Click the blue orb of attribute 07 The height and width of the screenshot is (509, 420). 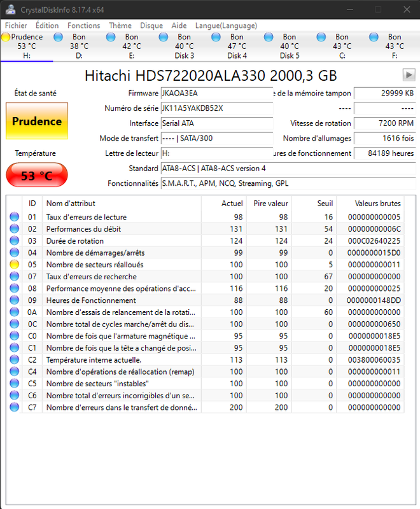(x=14, y=276)
